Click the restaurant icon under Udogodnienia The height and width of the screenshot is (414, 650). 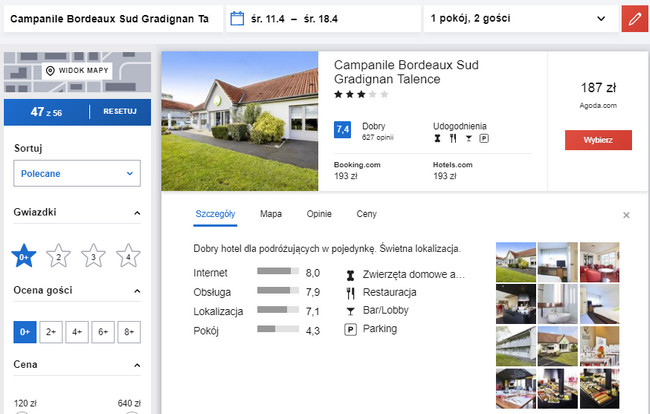coord(453,138)
